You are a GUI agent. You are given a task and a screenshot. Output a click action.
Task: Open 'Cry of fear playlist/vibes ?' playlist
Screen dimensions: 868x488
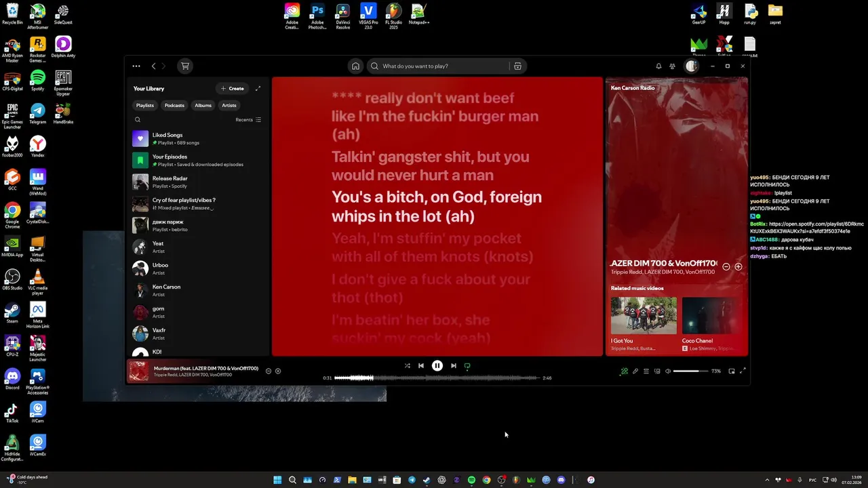(x=198, y=204)
